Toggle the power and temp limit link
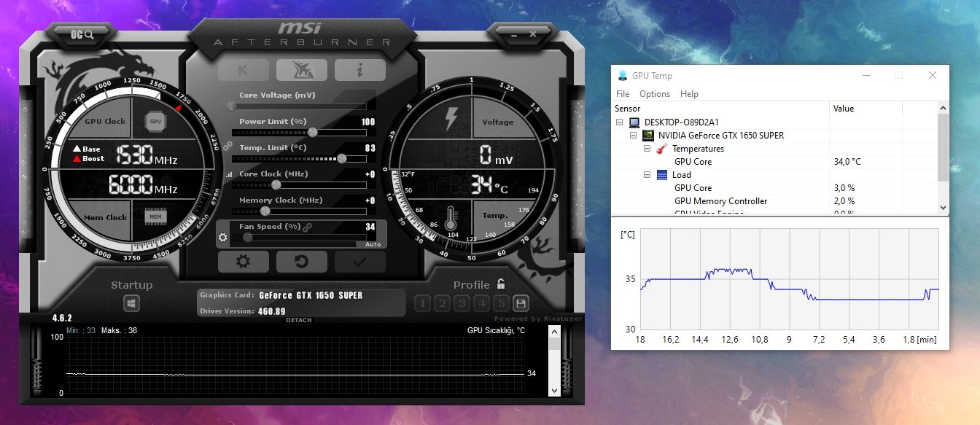Image resolution: width=980 pixels, height=425 pixels. pos(227,147)
